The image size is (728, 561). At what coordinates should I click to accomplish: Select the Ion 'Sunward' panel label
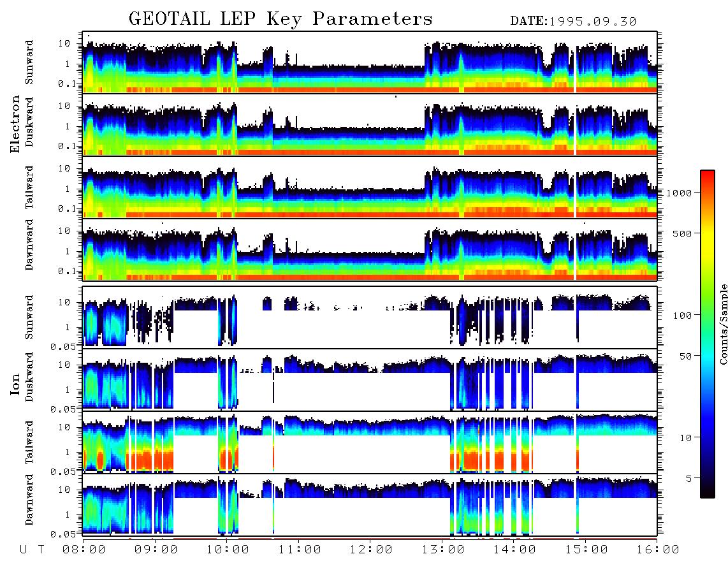tap(29, 317)
